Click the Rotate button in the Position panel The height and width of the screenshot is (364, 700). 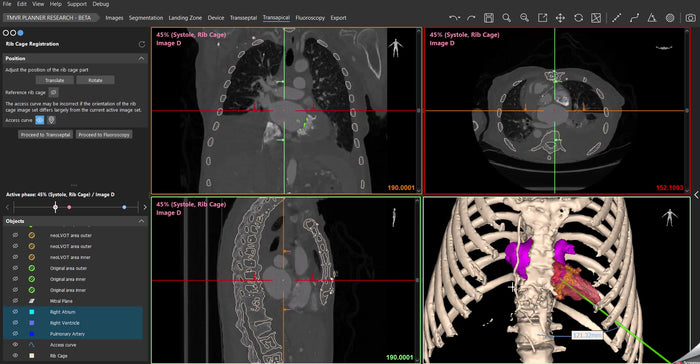95,80
